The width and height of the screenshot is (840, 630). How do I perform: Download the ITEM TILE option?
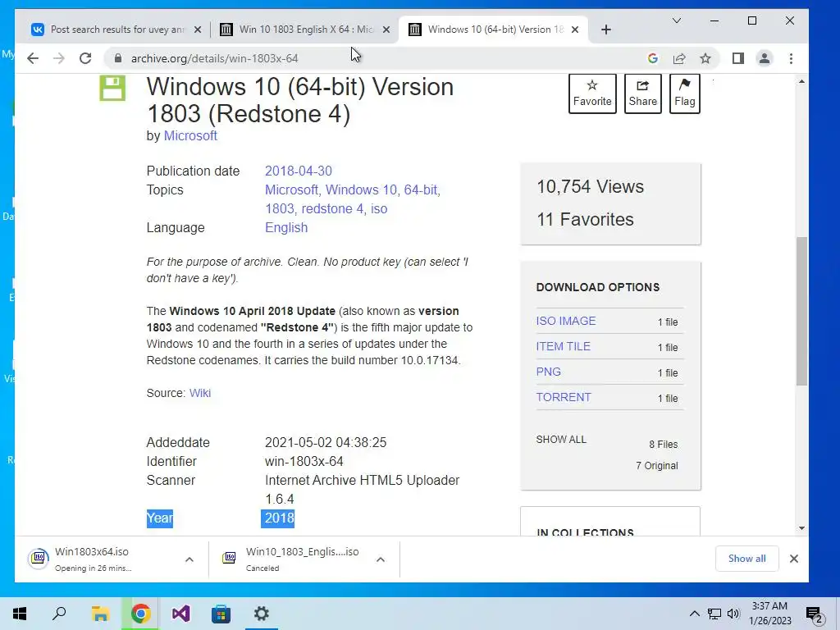[563, 347]
